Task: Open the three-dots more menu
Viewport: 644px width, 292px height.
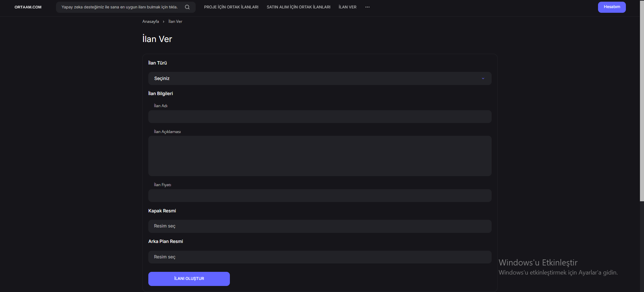Action: click(x=367, y=7)
